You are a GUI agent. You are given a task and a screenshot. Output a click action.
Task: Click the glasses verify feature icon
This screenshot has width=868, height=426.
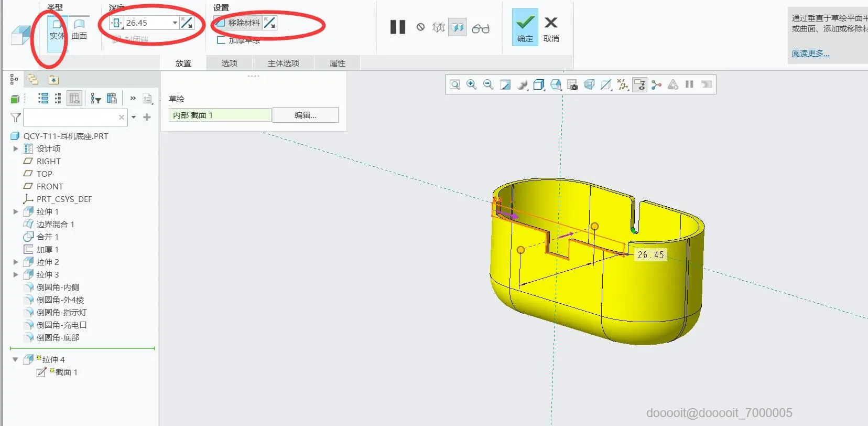point(481,28)
